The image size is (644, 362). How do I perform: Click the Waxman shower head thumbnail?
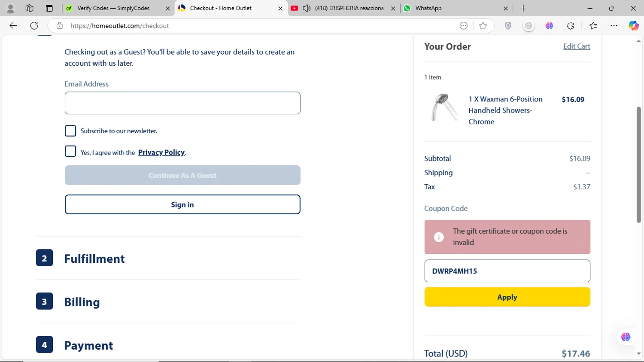(445, 107)
